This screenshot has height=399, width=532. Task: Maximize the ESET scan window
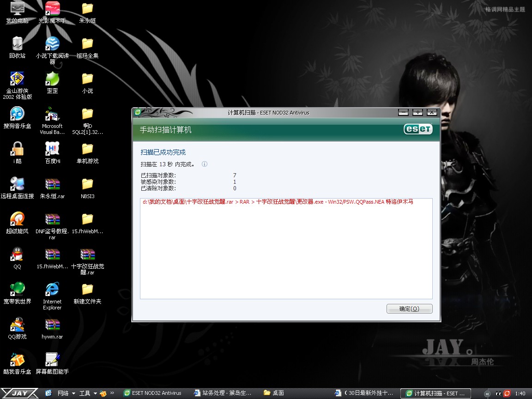point(417,112)
